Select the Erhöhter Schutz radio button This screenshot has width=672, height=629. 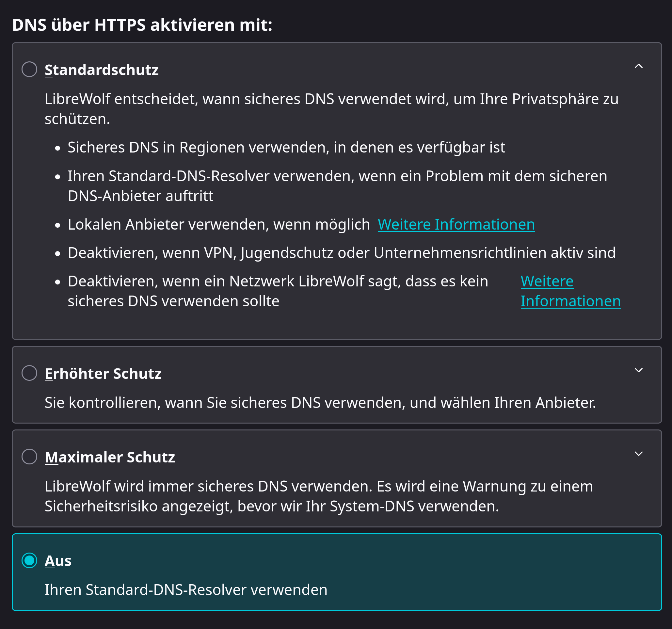[x=29, y=373]
